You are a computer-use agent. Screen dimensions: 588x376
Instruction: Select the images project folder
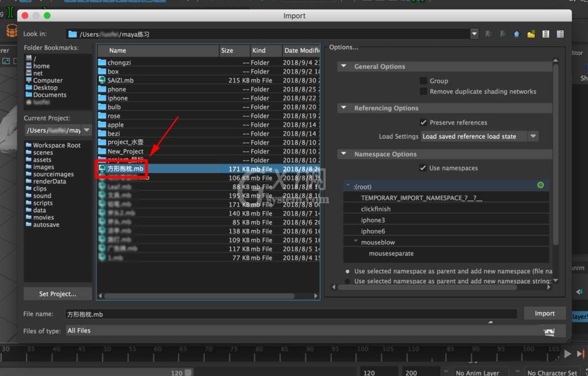40,167
